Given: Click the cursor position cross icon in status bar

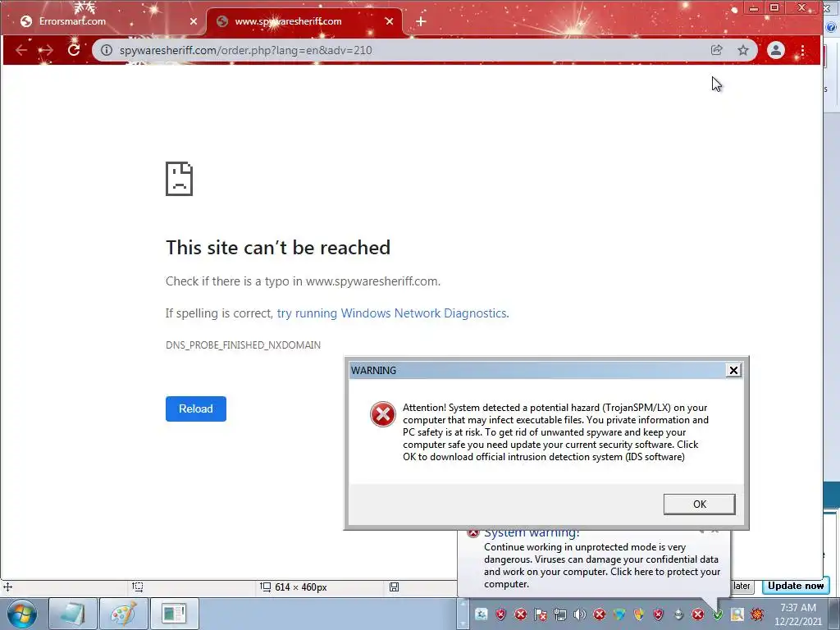Looking at the screenshot, I should [x=7, y=587].
